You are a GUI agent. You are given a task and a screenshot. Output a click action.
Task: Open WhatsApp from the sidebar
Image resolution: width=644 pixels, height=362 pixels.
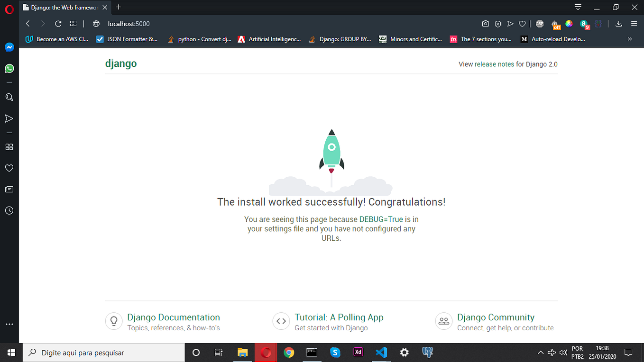pos(9,68)
